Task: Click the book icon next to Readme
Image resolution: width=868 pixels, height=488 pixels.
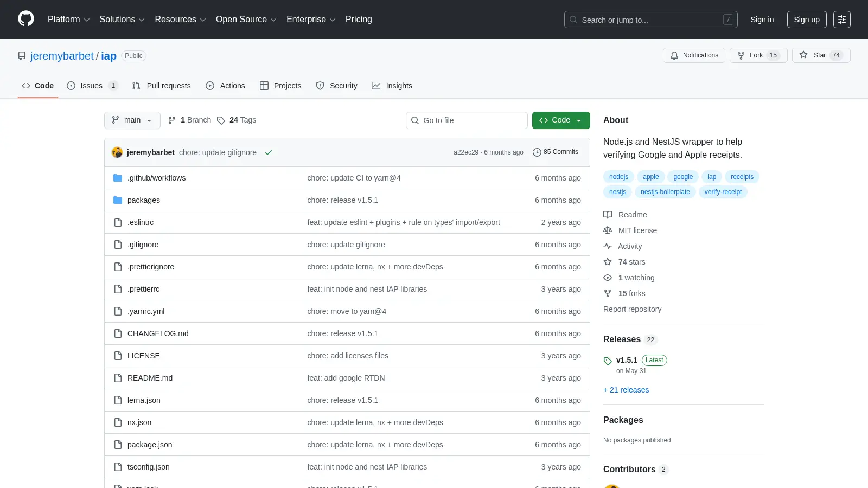Action: [608, 215]
